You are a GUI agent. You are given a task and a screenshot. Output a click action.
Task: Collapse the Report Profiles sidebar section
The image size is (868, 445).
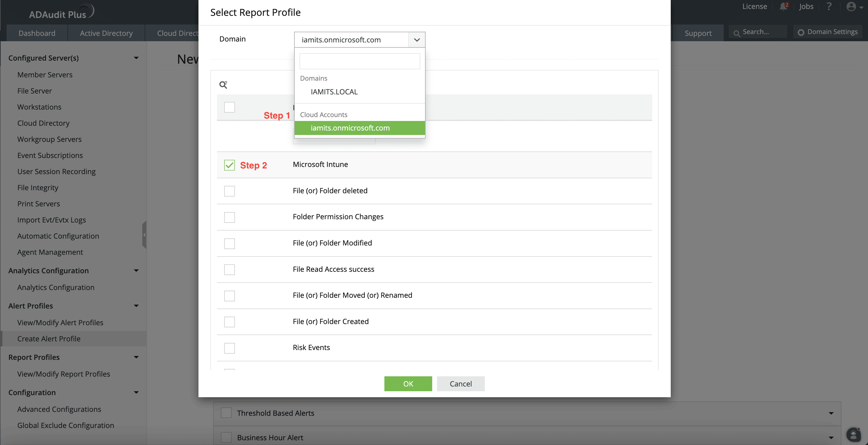pos(136,357)
